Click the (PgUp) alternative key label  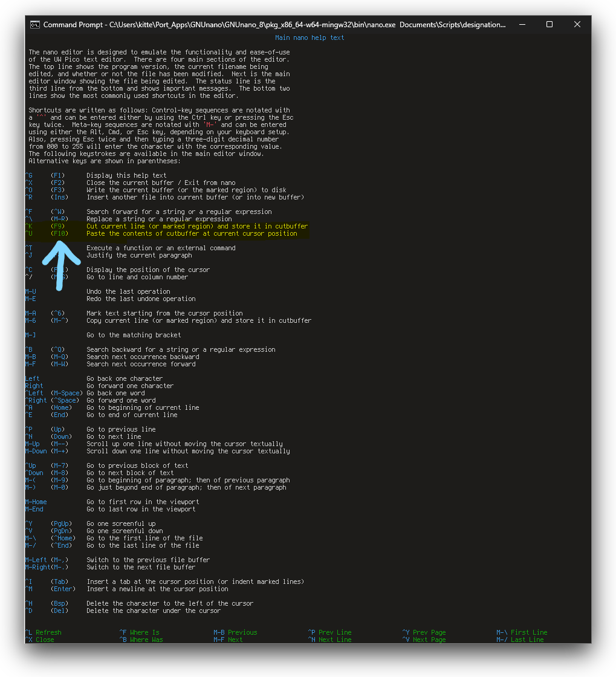pyautogui.click(x=61, y=523)
